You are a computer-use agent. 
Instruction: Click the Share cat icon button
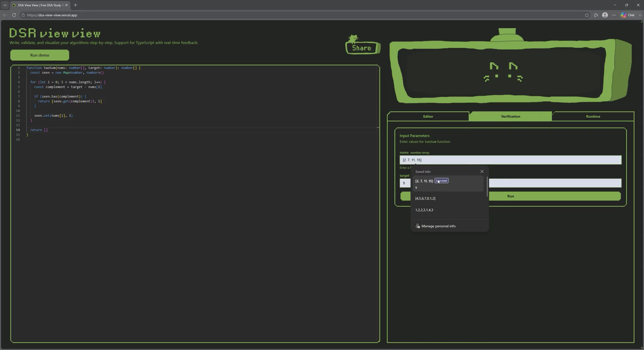coord(363,45)
